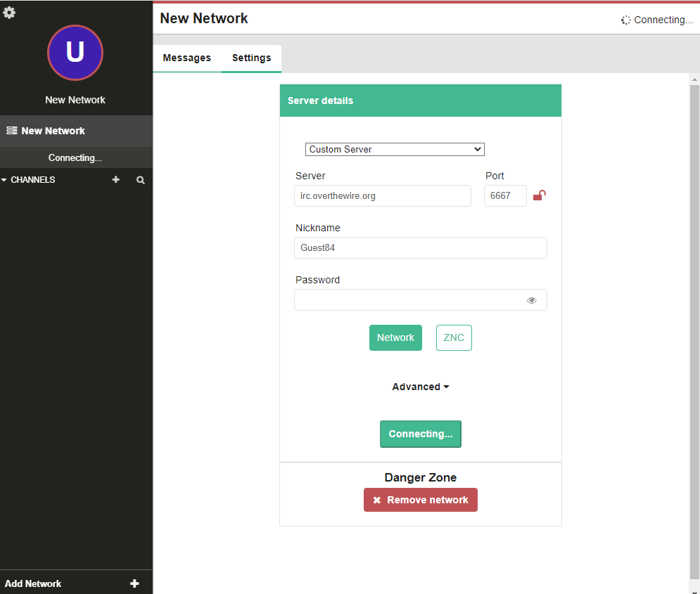Screen dimensions: 700x594
Task: Toggle TLS with the red padlock icon
Action: (540, 195)
